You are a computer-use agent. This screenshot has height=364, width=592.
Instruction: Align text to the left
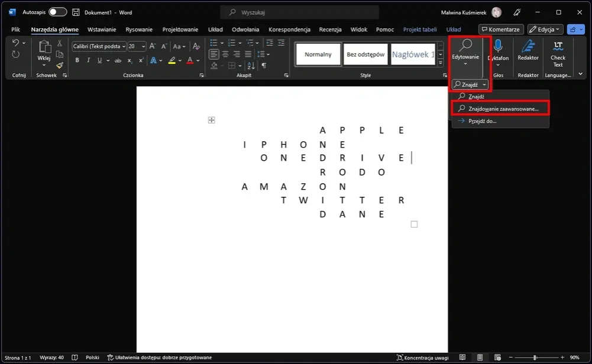click(213, 54)
